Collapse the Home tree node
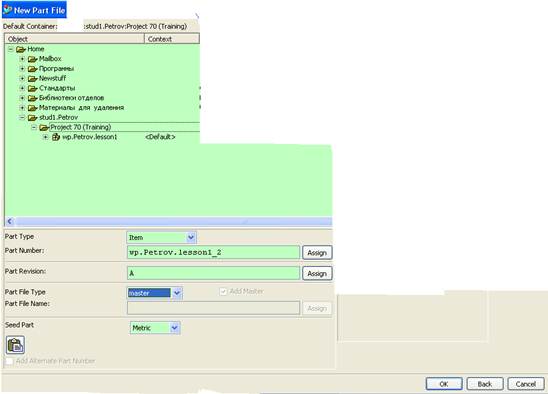548x394 pixels. (x=10, y=49)
